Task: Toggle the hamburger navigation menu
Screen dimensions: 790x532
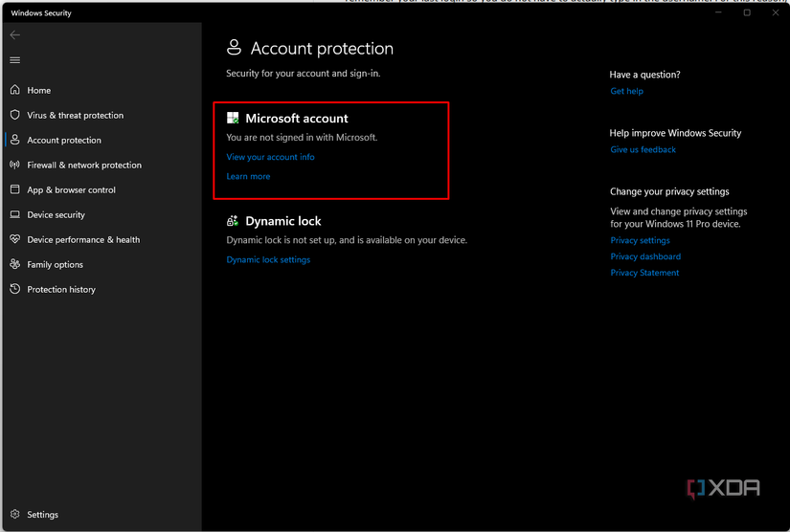Action: 15,60
